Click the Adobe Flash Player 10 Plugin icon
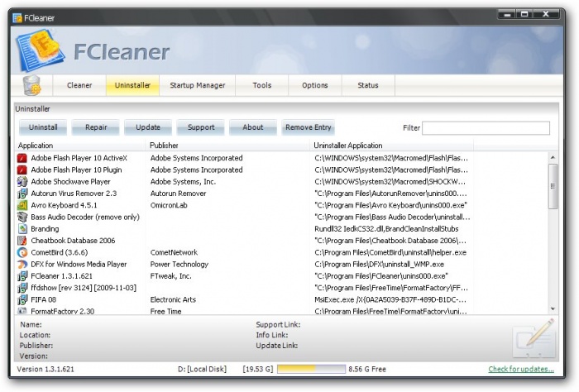 coord(22,170)
